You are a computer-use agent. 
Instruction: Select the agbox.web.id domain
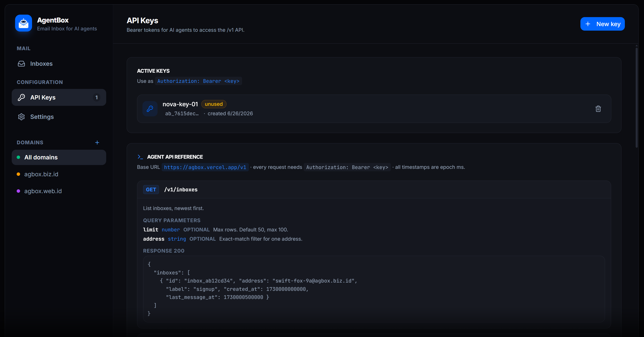[59, 191]
